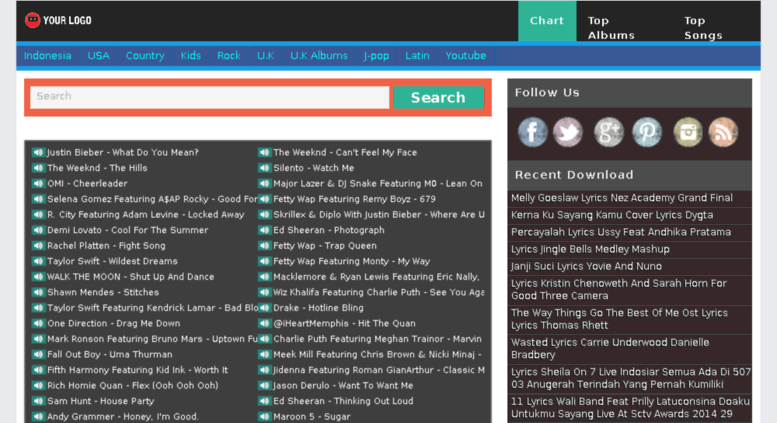Open the Twitter follow icon
This screenshot has width=777, height=423.
(568, 132)
